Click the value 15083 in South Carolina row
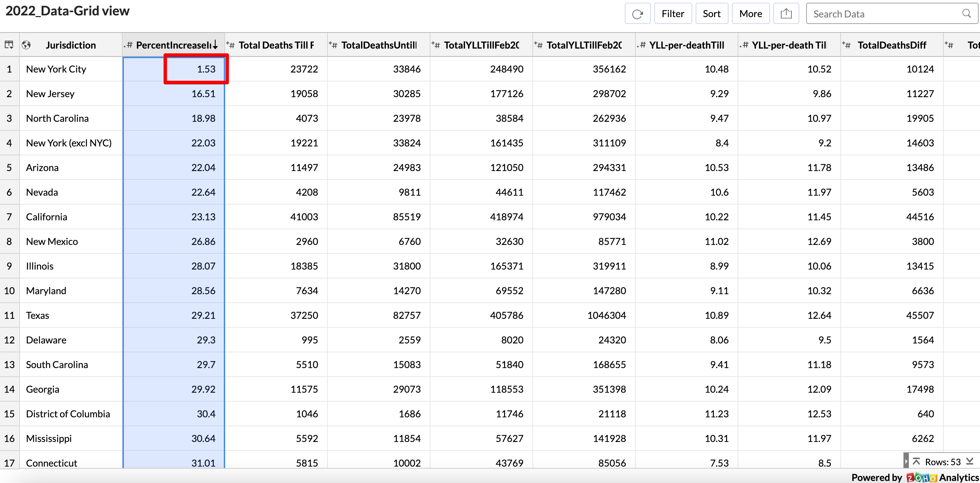This screenshot has height=483, width=980. (407, 364)
